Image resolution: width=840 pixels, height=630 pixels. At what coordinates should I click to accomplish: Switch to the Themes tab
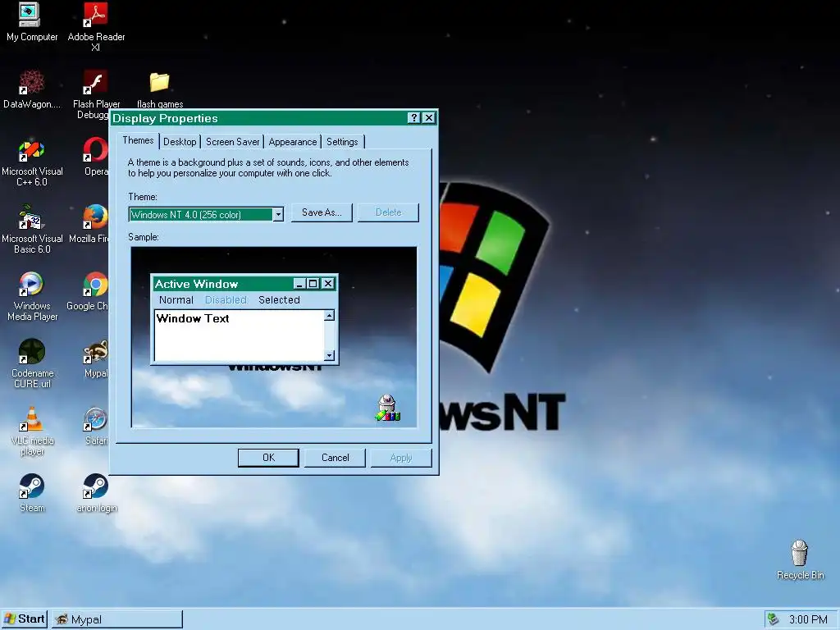point(138,140)
